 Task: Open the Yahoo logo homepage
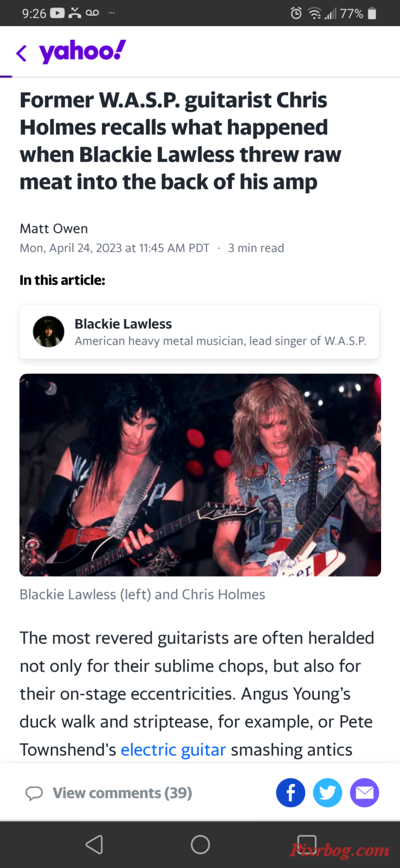click(82, 52)
